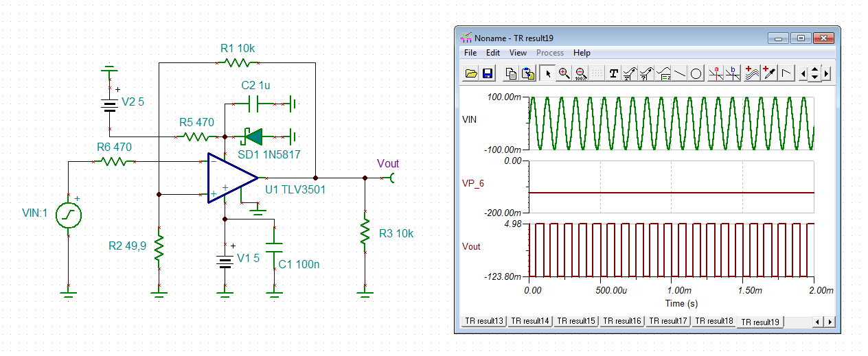This screenshot has height=356, width=868.
Task: Select resistor R1 10k label
Action: [x=238, y=48]
